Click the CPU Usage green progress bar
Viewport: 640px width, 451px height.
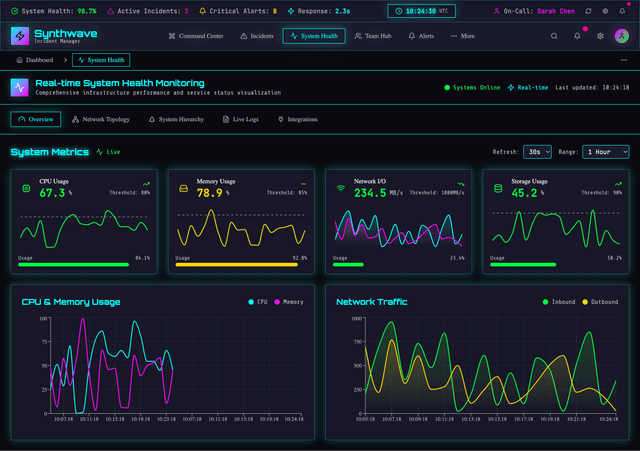click(73, 265)
